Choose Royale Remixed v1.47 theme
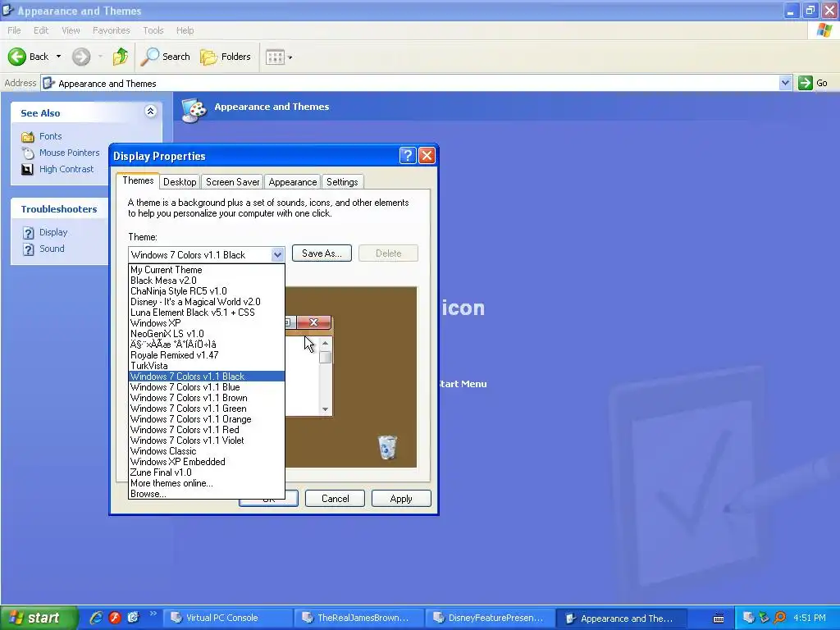The height and width of the screenshot is (630, 840). pos(206,355)
